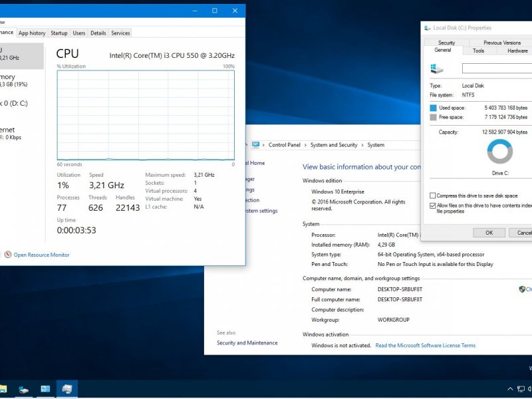Click the drive icon on the General tab
Image resolution: width=532 pixels, height=399 pixels.
[437, 68]
